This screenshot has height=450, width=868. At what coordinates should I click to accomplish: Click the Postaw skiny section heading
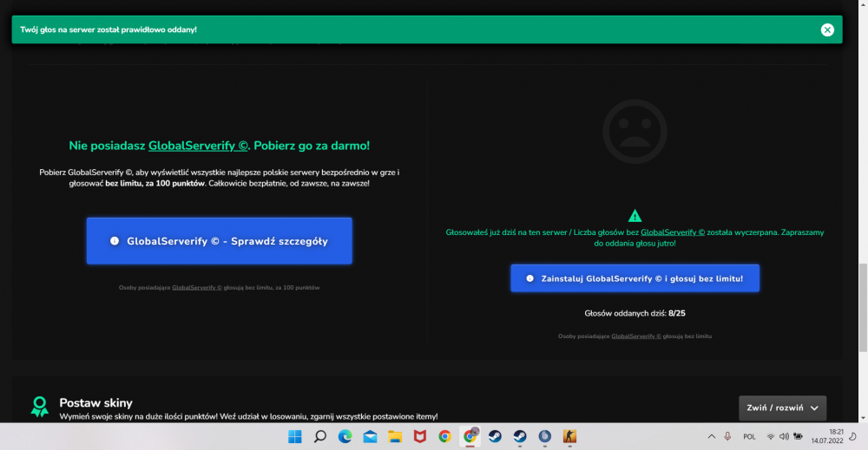pyautogui.click(x=95, y=403)
